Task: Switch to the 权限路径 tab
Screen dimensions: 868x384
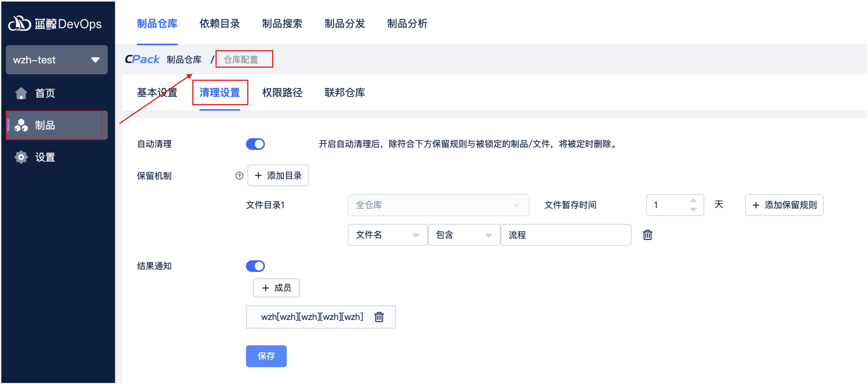Action: pos(282,93)
